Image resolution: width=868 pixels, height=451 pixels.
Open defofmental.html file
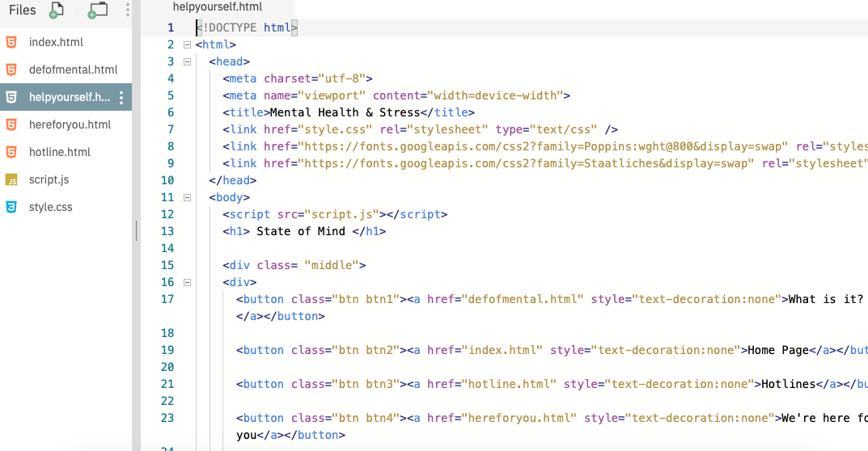(x=73, y=70)
